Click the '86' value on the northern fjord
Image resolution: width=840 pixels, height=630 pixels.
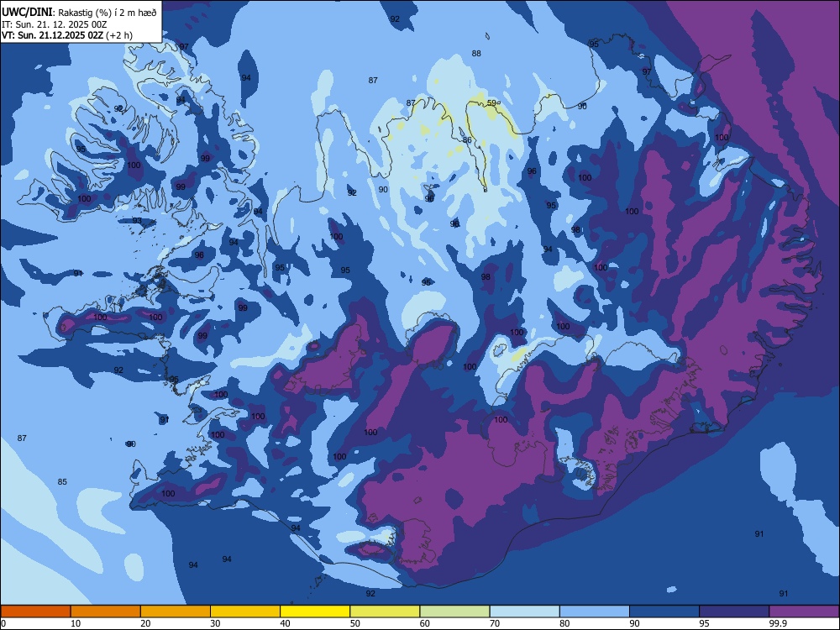click(467, 139)
